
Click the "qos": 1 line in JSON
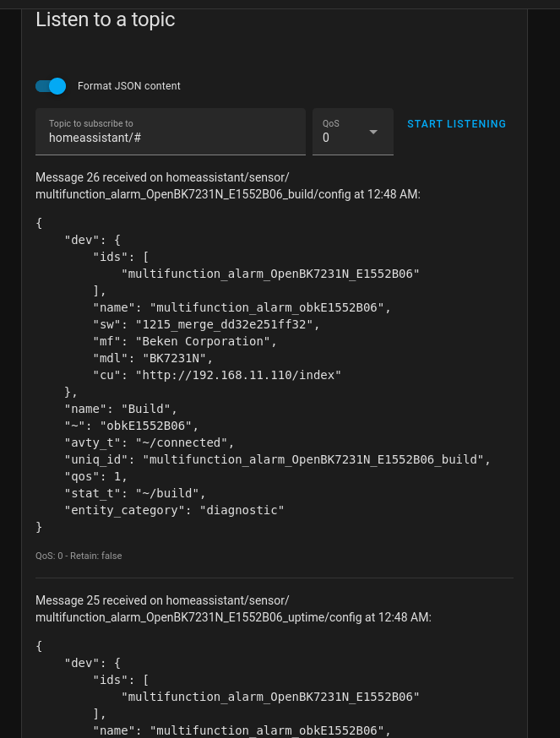(96, 476)
